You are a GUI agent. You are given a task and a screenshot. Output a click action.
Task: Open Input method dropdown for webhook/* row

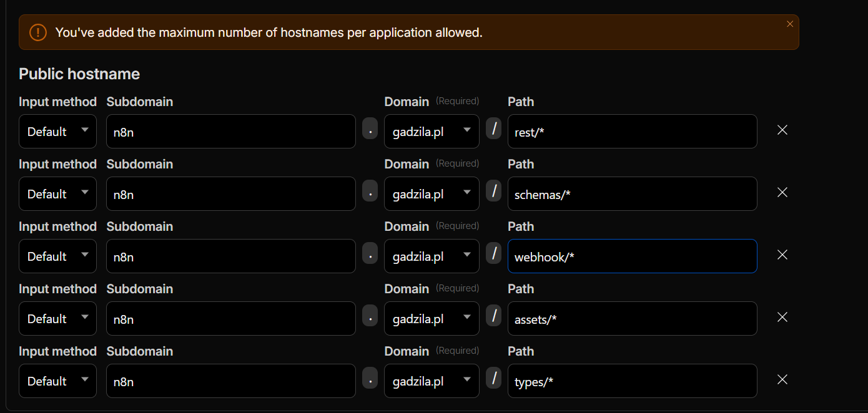[x=57, y=256]
